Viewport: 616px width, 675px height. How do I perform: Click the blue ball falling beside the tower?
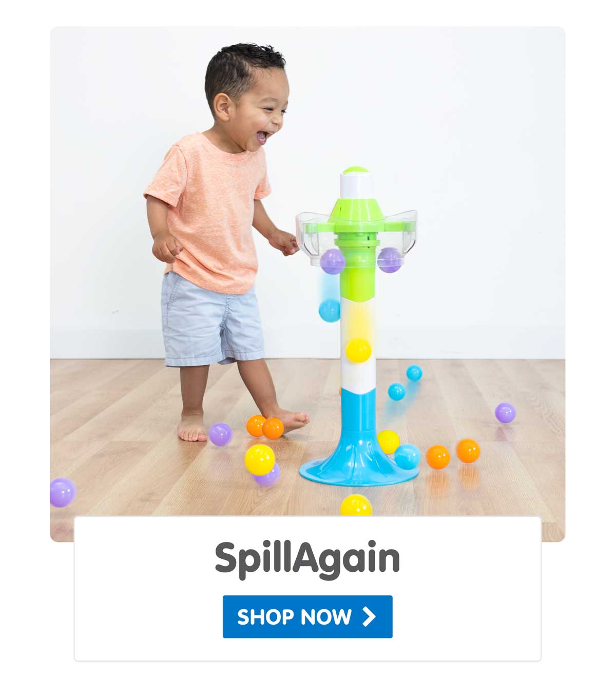pyautogui.click(x=330, y=310)
